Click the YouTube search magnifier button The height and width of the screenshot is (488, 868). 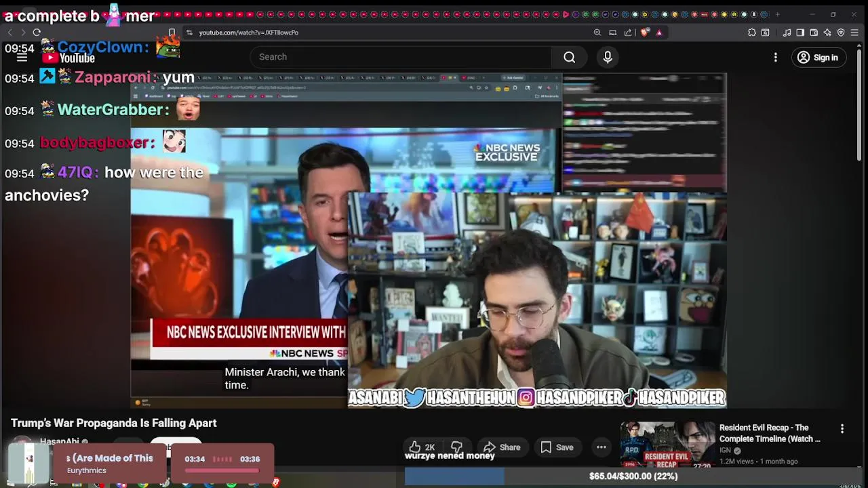pos(569,57)
